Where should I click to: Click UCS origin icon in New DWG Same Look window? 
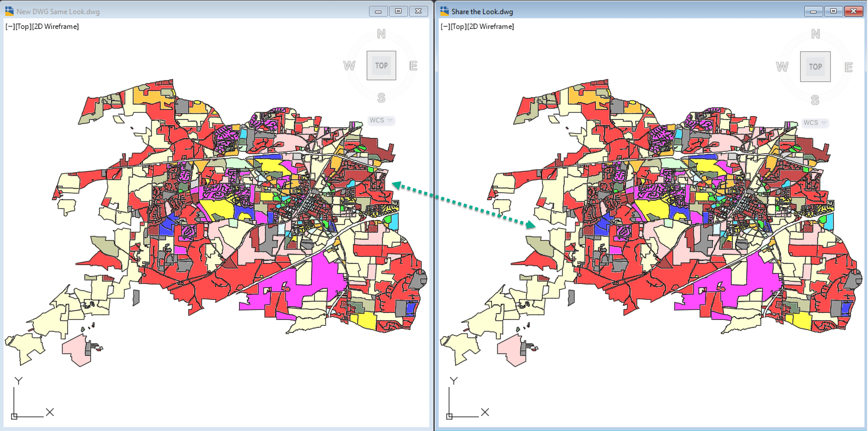tap(14, 416)
